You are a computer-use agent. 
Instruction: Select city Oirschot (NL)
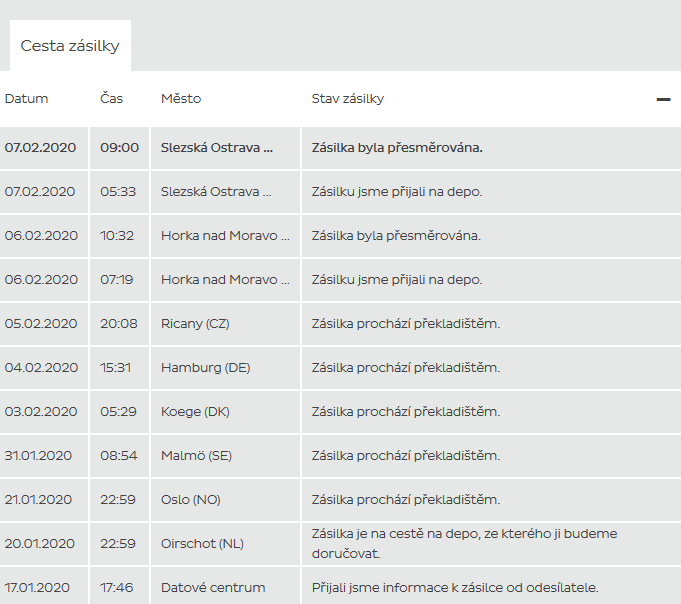tap(202, 544)
